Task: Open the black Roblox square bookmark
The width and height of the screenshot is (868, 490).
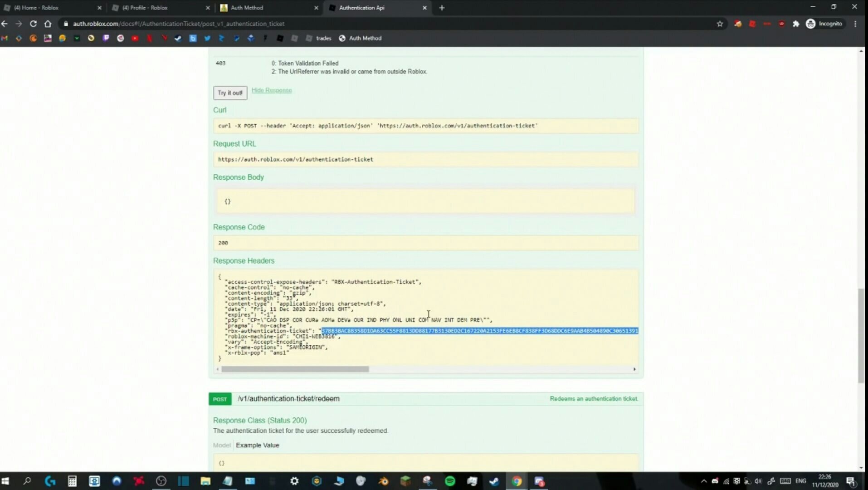Action: coord(280,38)
